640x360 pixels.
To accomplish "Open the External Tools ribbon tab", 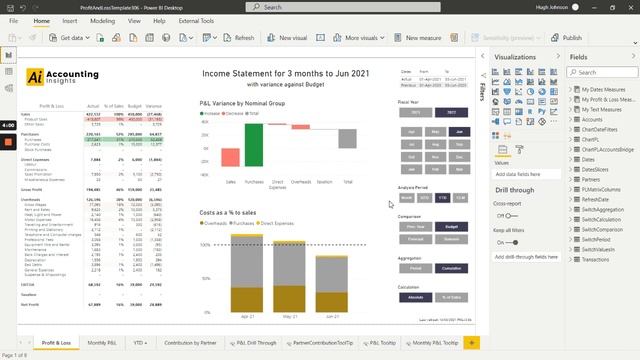I will [x=196, y=21].
